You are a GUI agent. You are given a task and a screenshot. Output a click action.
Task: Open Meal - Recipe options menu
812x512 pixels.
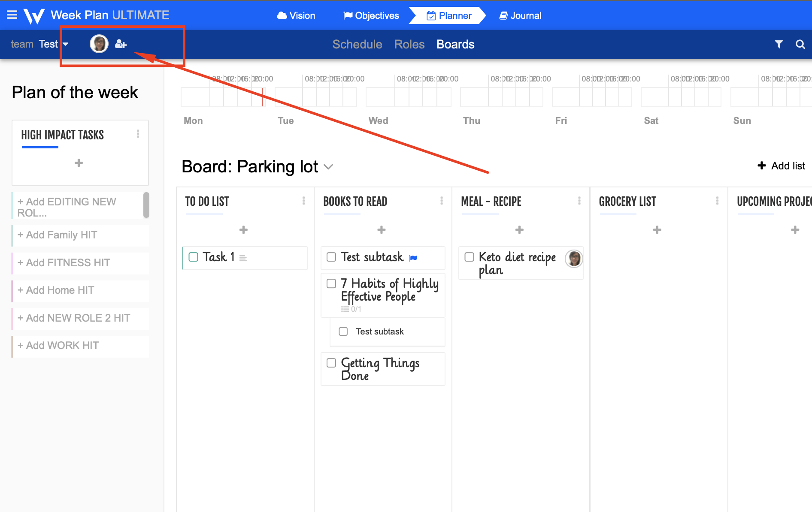pyautogui.click(x=579, y=201)
